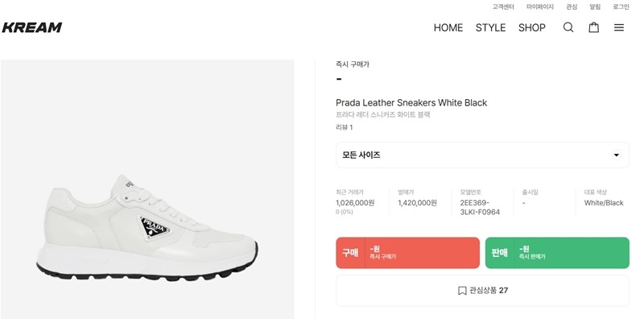Click the green 판매 sell button
This screenshot has height=319, width=644.
pyautogui.click(x=557, y=253)
